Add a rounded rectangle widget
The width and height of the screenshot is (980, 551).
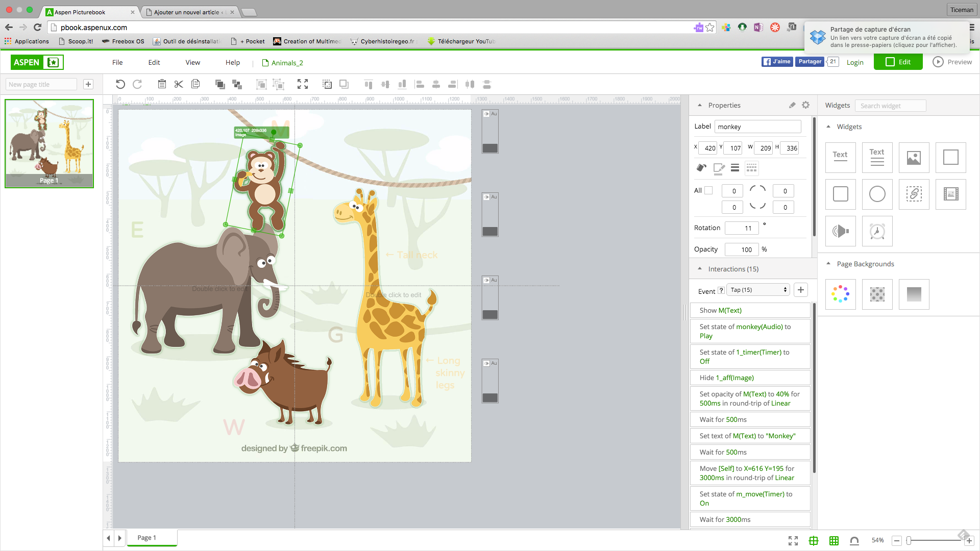pos(840,194)
